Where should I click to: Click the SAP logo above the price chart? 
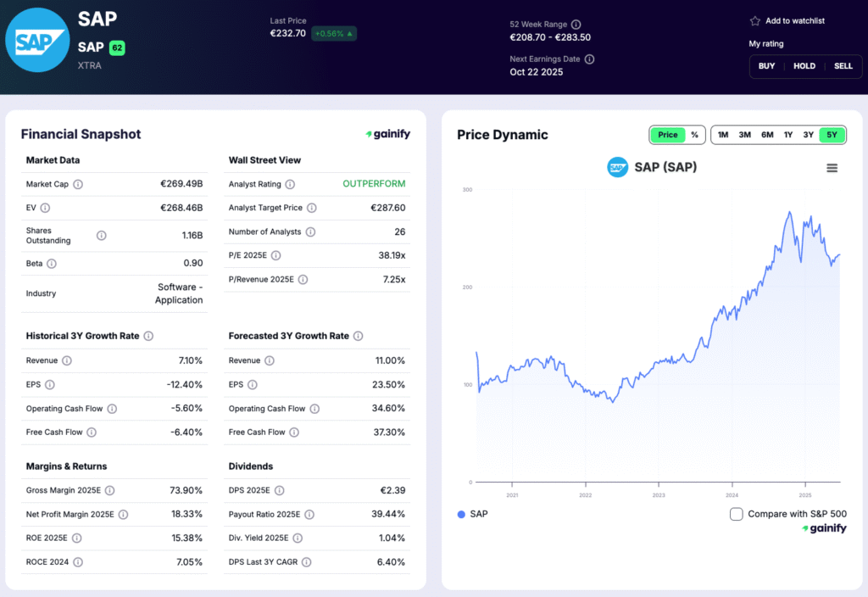click(617, 167)
